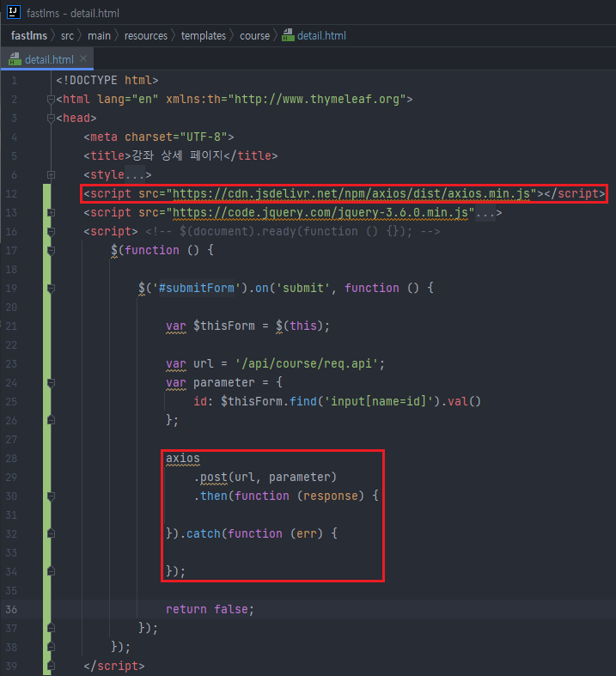Click detail.html text in the breadcrumb
This screenshot has height=676, width=616.
[321, 36]
